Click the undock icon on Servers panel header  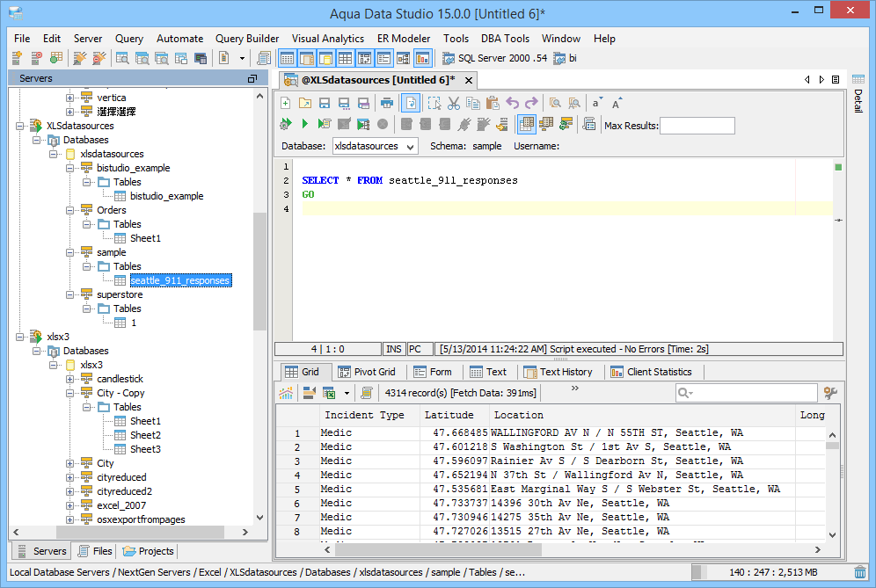[252, 79]
